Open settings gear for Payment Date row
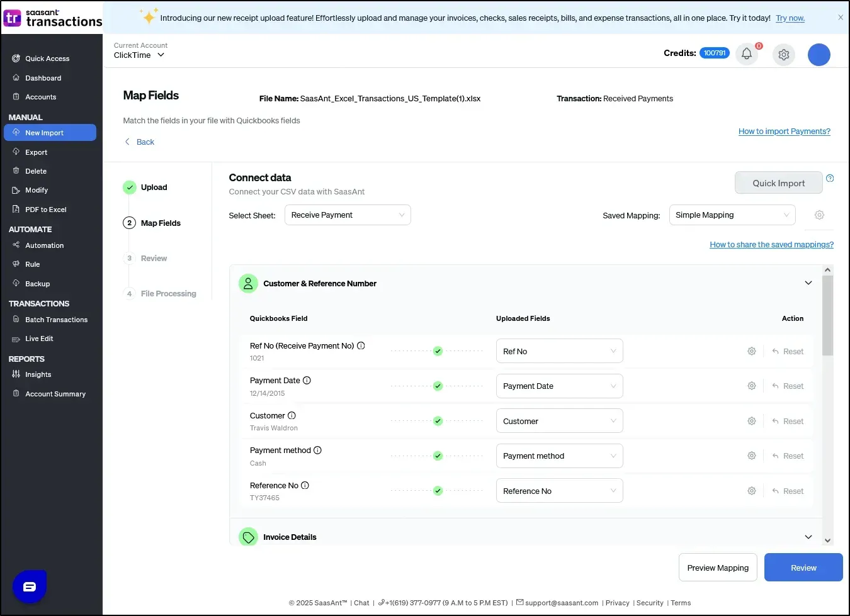 click(x=752, y=386)
